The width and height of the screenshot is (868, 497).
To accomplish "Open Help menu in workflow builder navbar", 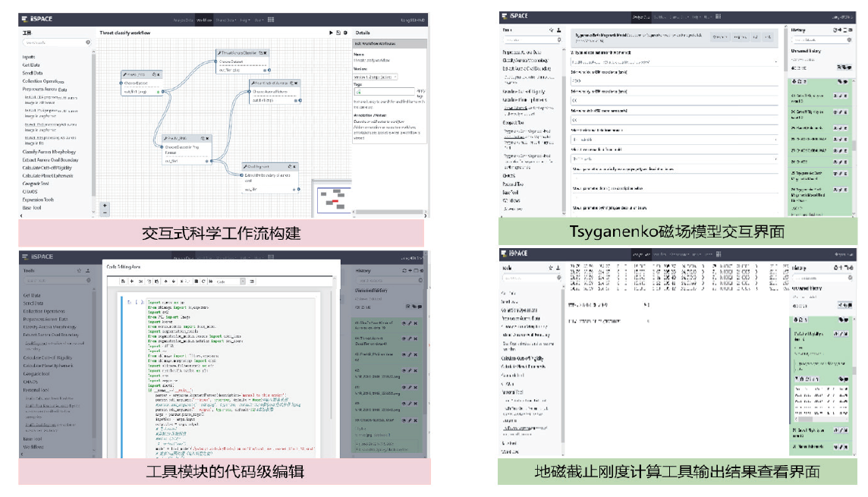I will coord(244,20).
